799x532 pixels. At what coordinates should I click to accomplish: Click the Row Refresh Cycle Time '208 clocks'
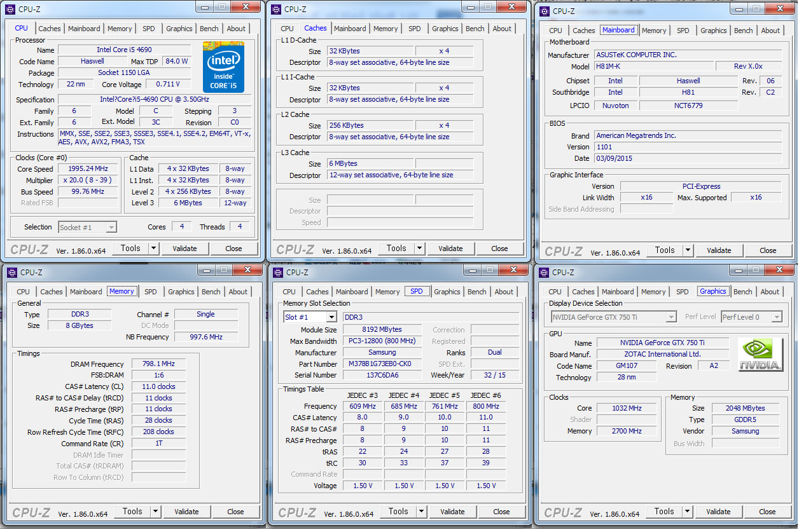(158, 432)
